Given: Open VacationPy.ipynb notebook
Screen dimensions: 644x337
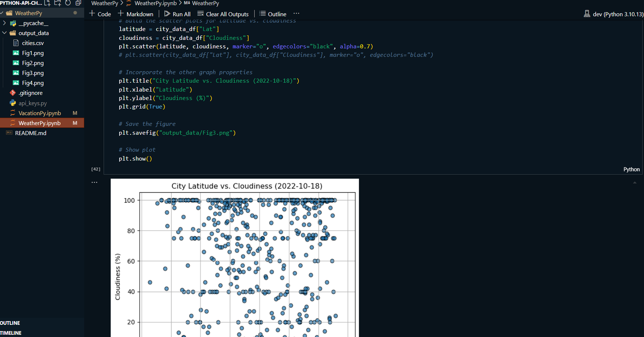Looking at the screenshot, I should [39, 113].
